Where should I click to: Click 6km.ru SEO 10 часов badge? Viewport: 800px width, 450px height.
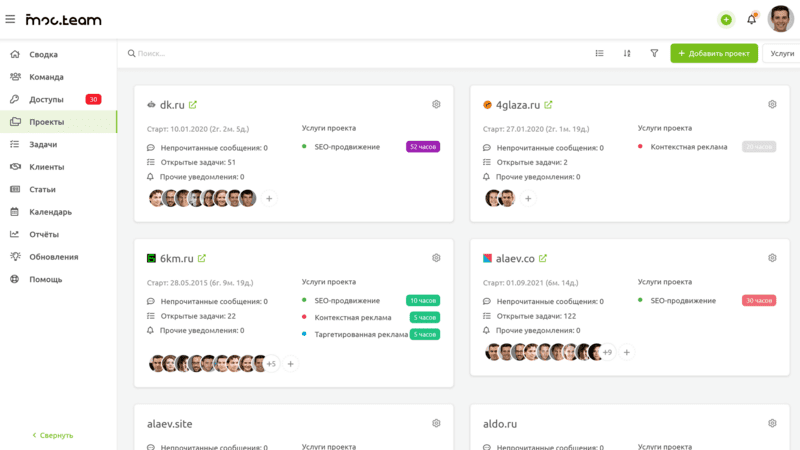coord(423,301)
